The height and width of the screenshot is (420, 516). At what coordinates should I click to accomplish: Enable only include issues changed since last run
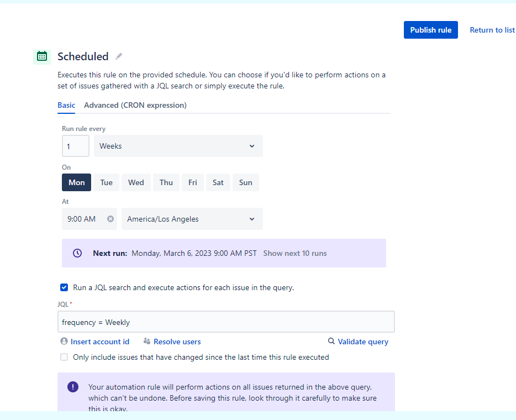pyautogui.click(x=64, y=357)
